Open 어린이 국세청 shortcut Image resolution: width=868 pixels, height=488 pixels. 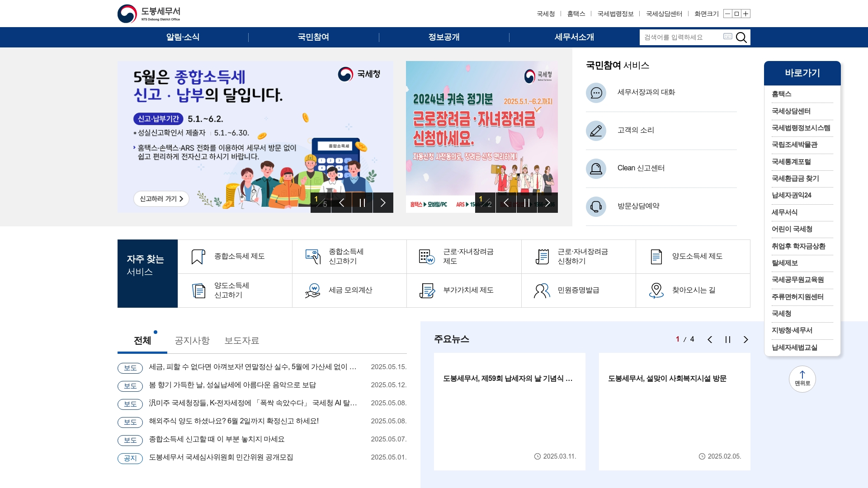click(792, 229)
